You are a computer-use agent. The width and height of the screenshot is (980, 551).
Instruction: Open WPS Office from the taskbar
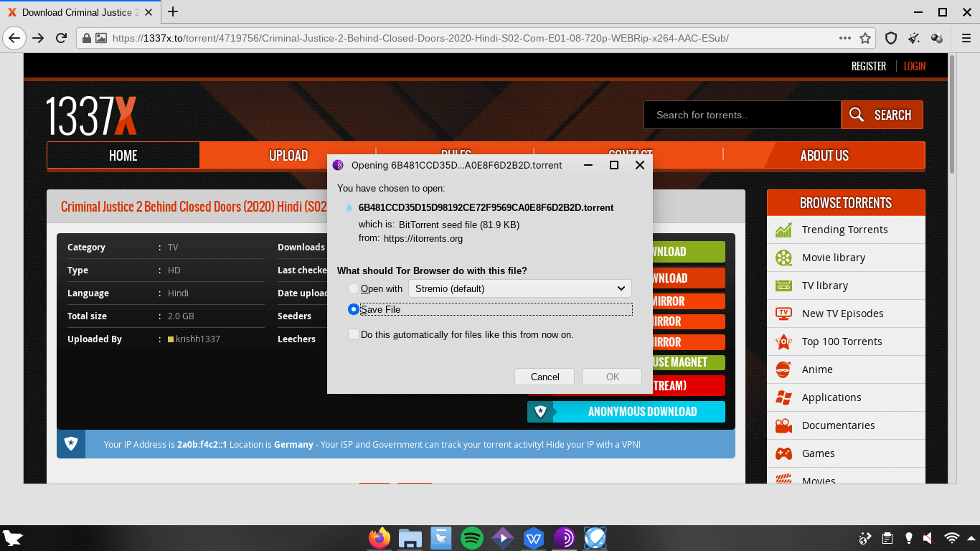coord(534,538)
